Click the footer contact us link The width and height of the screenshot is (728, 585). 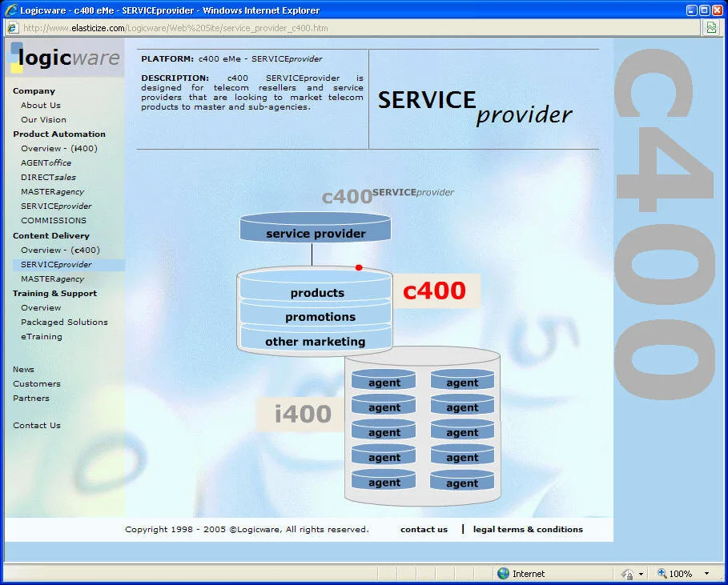coord(424,529)
